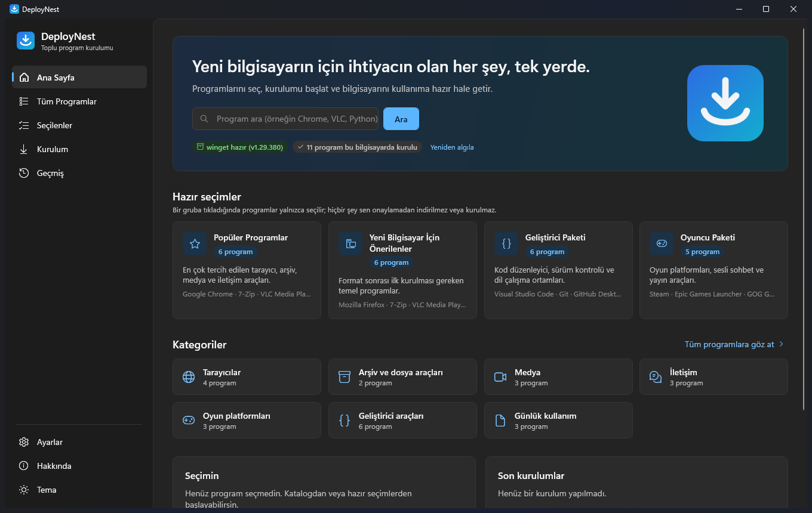Open the Geliştirici araçları category
This screenshot has height=513, width=812.
tap(402, 421)
